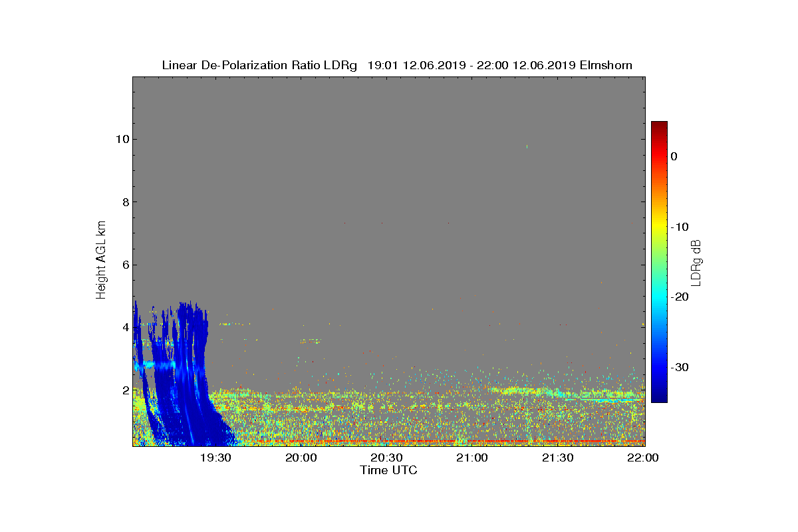Screen dimensions: 798x532
Task: Click the 'Time UTC' x-axis label
Action: click(x=389, y=470)
